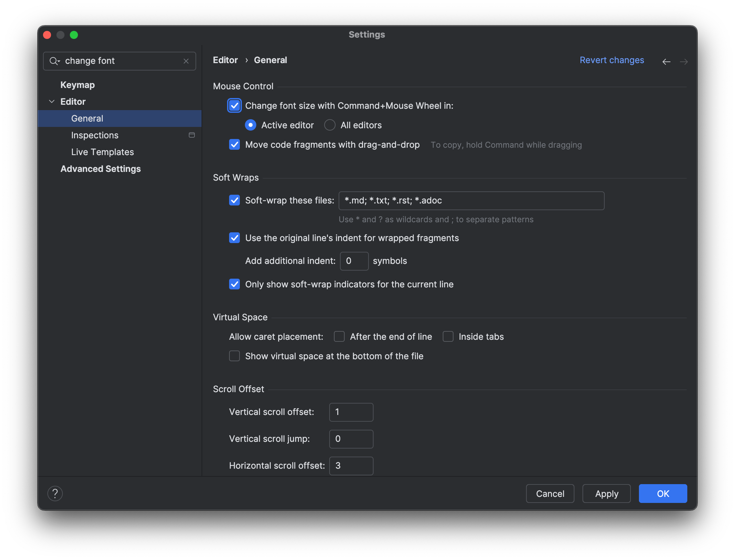Click the Inspections monitor icon
This screenshot has height=560, width=735.
point(192,135)
